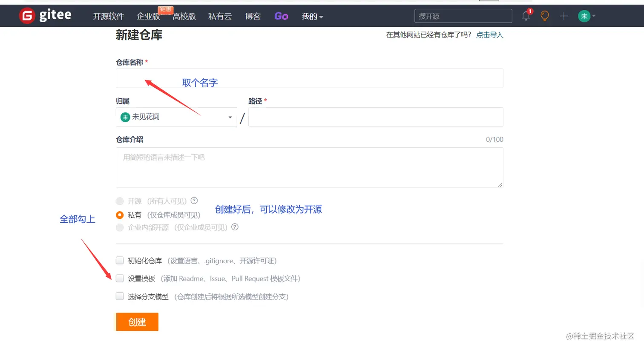Viewport: 644px width, 350px height.
Task: Click the plus create icon
Action: (x=564, y=16)
